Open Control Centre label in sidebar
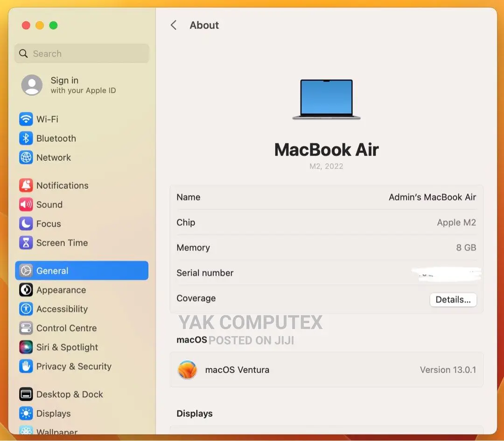The width and height of the screenshot is (504, 441). (x=67, y=328)
